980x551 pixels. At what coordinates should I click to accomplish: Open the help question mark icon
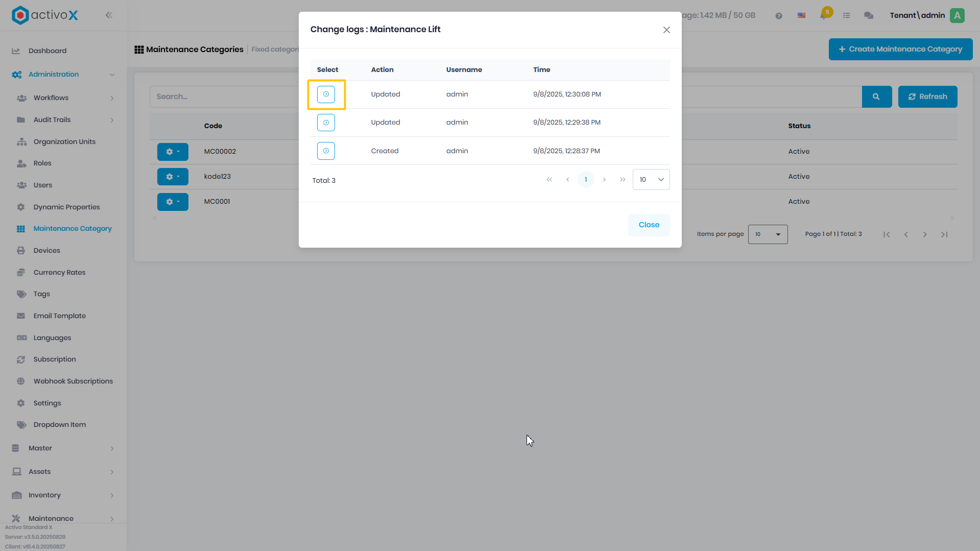pyautogui.click(x=778, y=16)
